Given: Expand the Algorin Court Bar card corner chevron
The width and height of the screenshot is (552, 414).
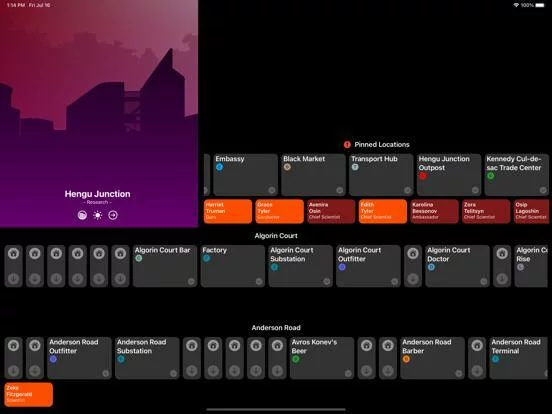Looking at the screenshot, I should (x=191, y=282).
